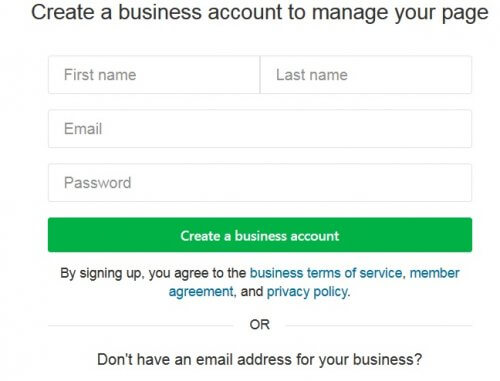500x381 pixels.
Task: Submit the form using the green button
Action: 260,235
